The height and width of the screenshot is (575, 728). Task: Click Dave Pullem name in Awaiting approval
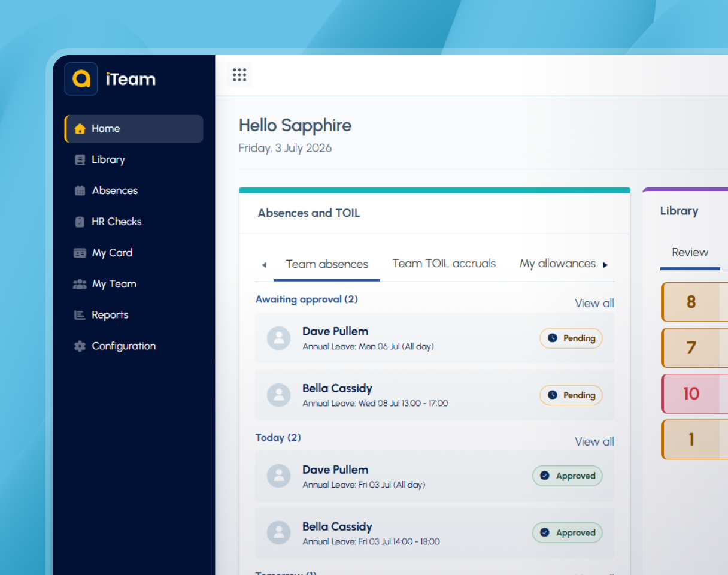(x=335, y=332)
